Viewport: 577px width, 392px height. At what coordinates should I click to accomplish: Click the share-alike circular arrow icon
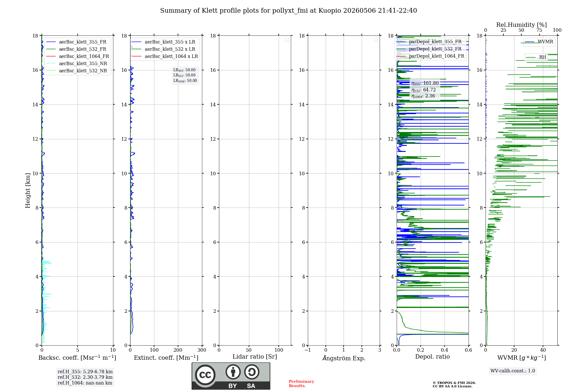(252, 372)
